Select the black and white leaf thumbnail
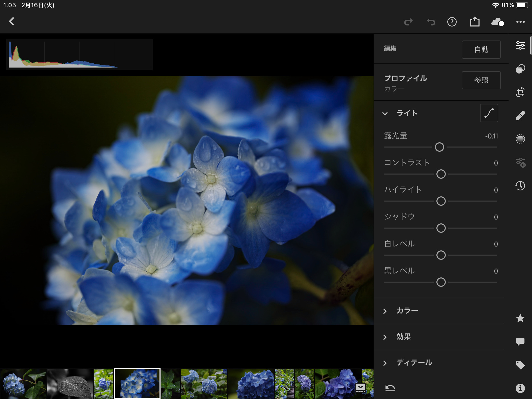 [70, 384]
